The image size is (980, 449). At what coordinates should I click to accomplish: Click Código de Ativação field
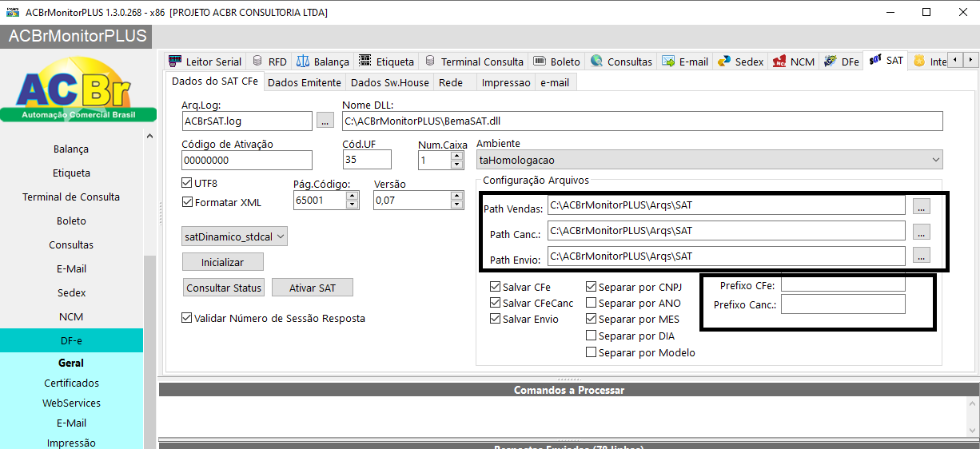pos(247,160)
